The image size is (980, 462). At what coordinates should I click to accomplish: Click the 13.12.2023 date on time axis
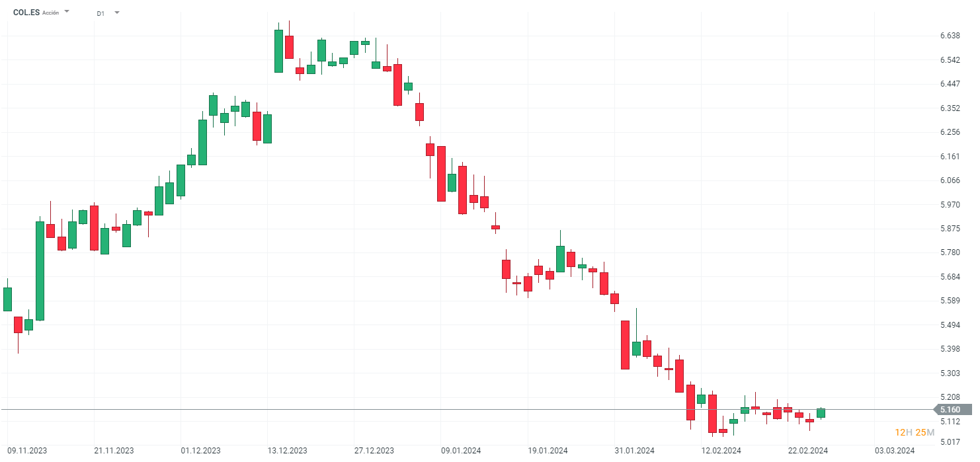click(x=288, y=451)
